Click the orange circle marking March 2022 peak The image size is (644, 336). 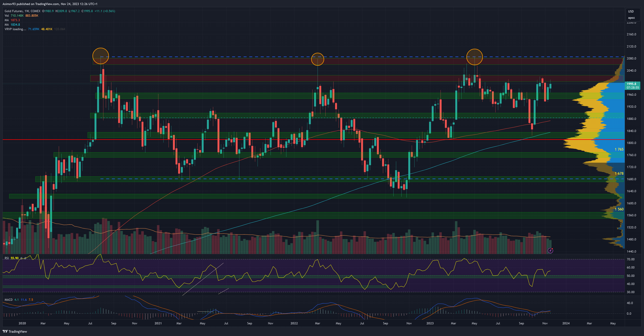(318, 59)
